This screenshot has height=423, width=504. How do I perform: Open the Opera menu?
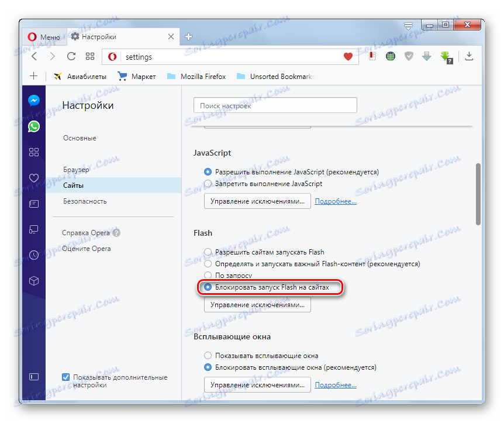(44, 36)
